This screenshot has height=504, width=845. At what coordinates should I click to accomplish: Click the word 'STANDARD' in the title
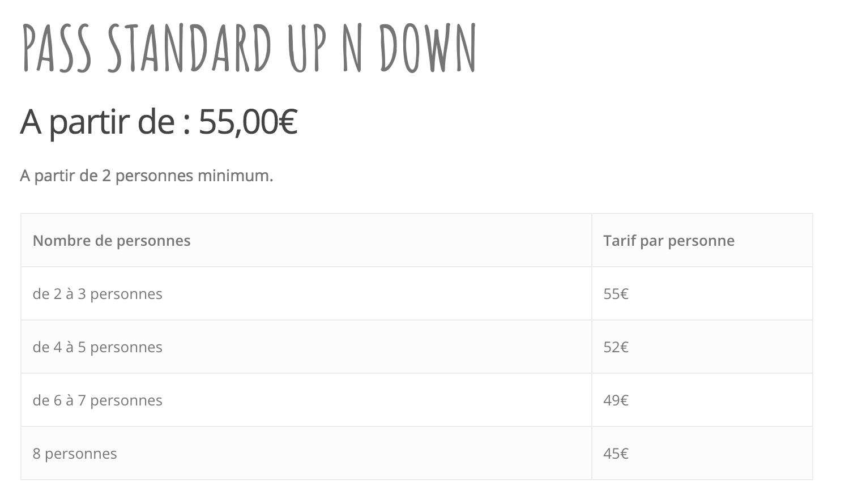pos(190,49)
